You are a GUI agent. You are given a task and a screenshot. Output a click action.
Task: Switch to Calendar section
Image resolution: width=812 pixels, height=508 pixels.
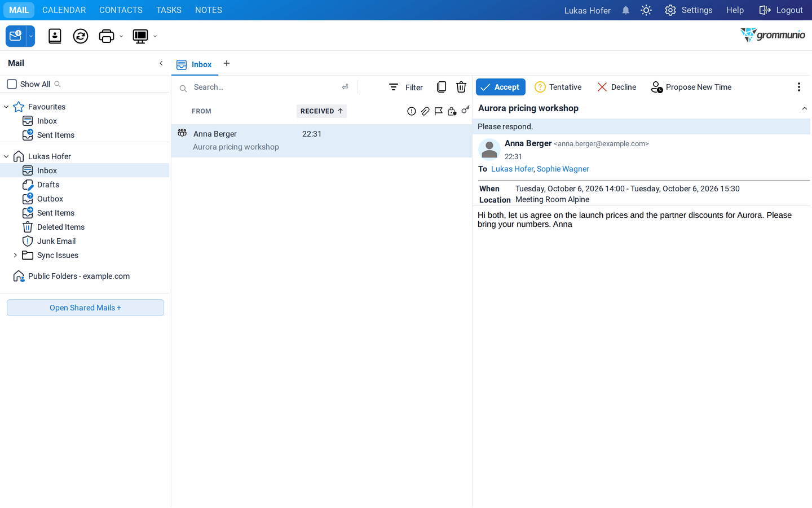[x=64, y=10]
